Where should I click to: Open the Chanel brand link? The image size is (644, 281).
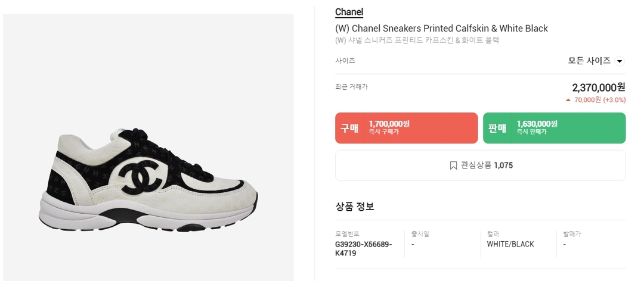[x=349, y=12]
